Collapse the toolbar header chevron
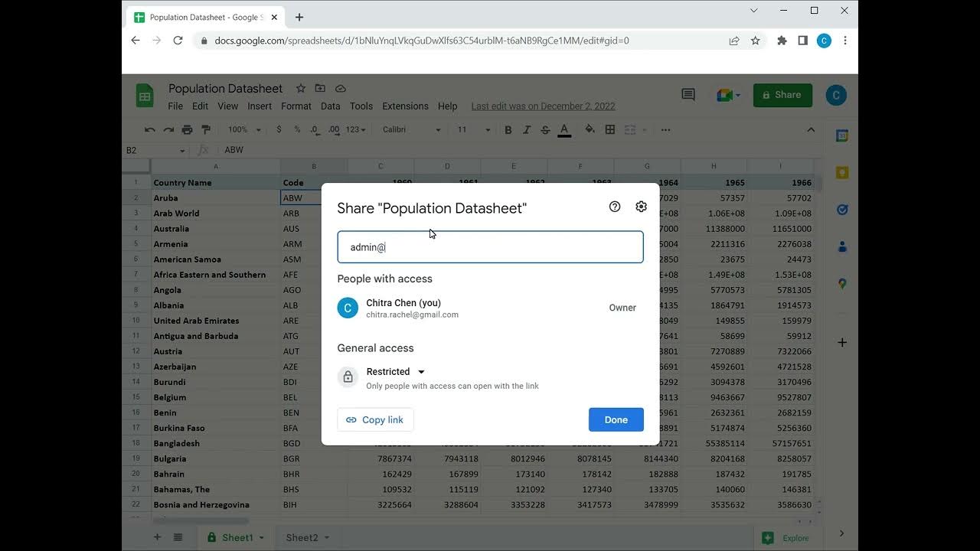This screenshot has width=980, height=551. pos(811,130)
